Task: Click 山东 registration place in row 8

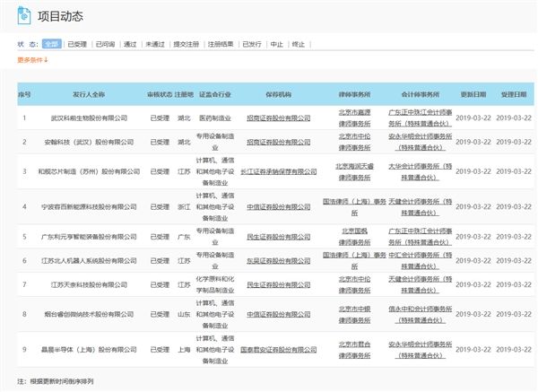Action: (184, 314)
